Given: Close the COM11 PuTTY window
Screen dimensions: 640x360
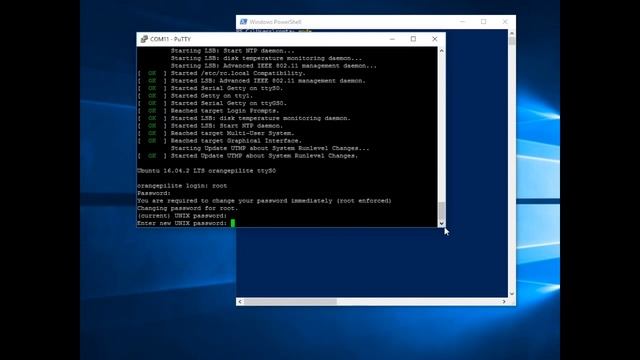Looking at the screenshot, I should 435,39.
